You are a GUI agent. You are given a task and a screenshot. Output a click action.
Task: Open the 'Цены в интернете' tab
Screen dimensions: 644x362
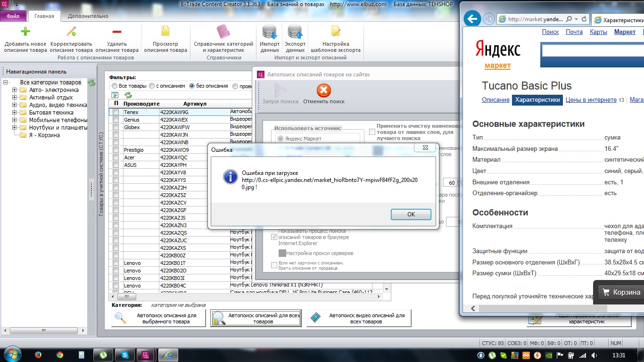pyautogui.click(x=591, y=100)
